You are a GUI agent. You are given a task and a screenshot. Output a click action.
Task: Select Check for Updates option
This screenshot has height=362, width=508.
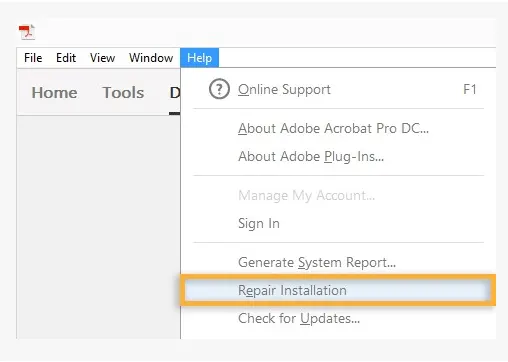[x=338, y=318]
